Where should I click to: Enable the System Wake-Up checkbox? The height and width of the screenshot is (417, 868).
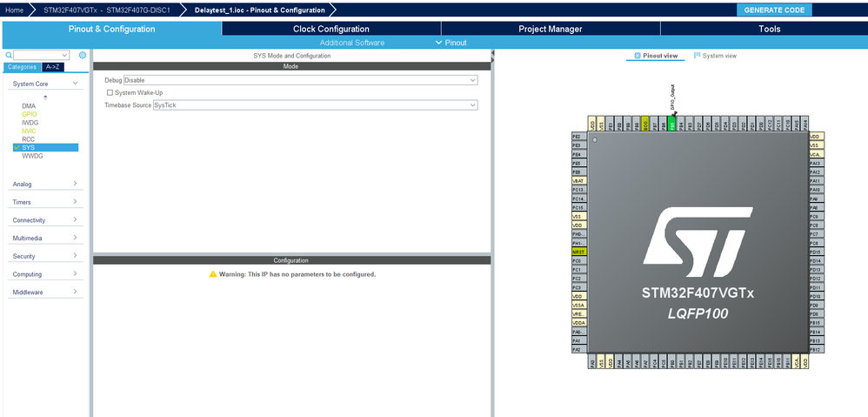tap(110, 92)
